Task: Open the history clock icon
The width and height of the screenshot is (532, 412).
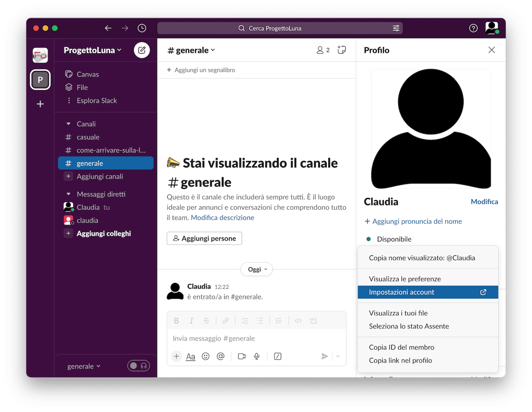Action: pos(142,28)
